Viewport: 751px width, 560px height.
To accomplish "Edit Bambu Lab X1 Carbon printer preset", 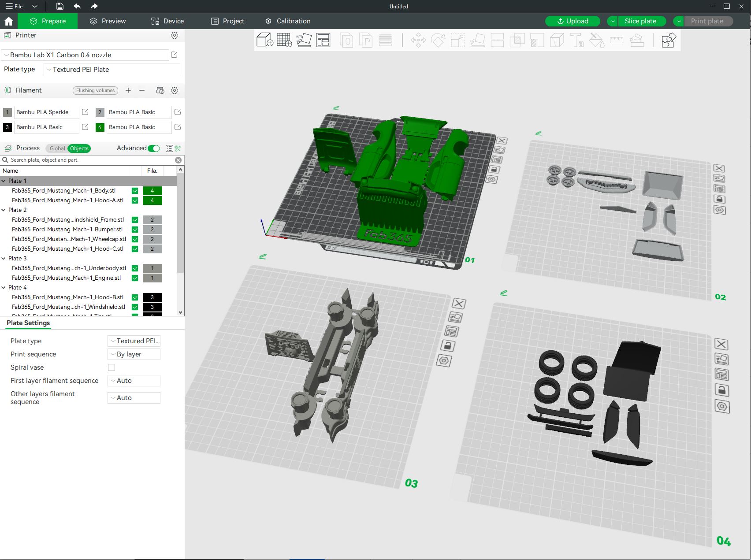I will pos(174,55).
